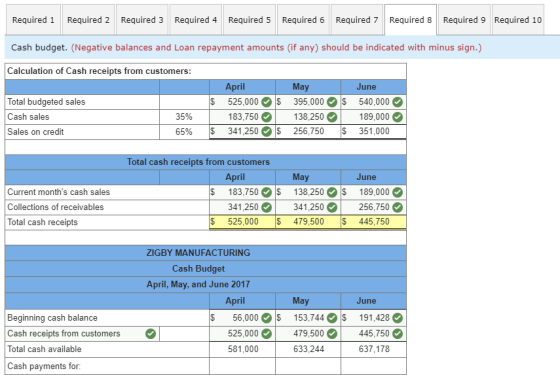Click the checkmark beside May total budgeted sales 395,000

click(332, 102)
